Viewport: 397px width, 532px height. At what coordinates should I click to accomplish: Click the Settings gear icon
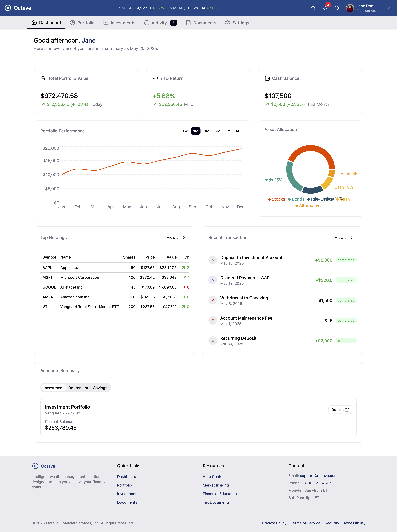228,23
